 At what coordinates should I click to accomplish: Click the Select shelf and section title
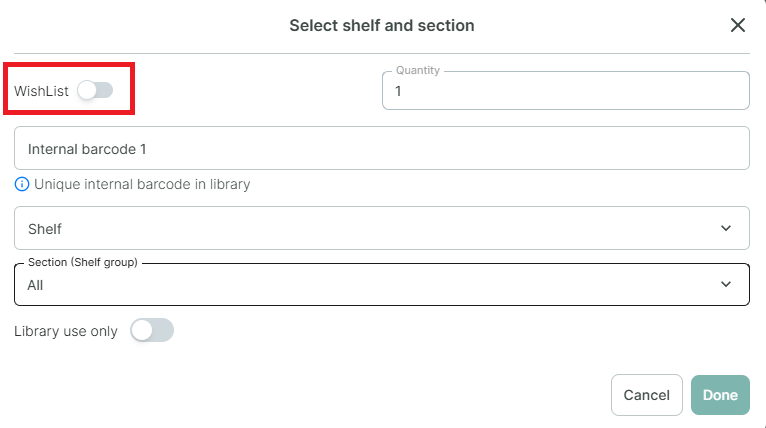coord(382,25)
